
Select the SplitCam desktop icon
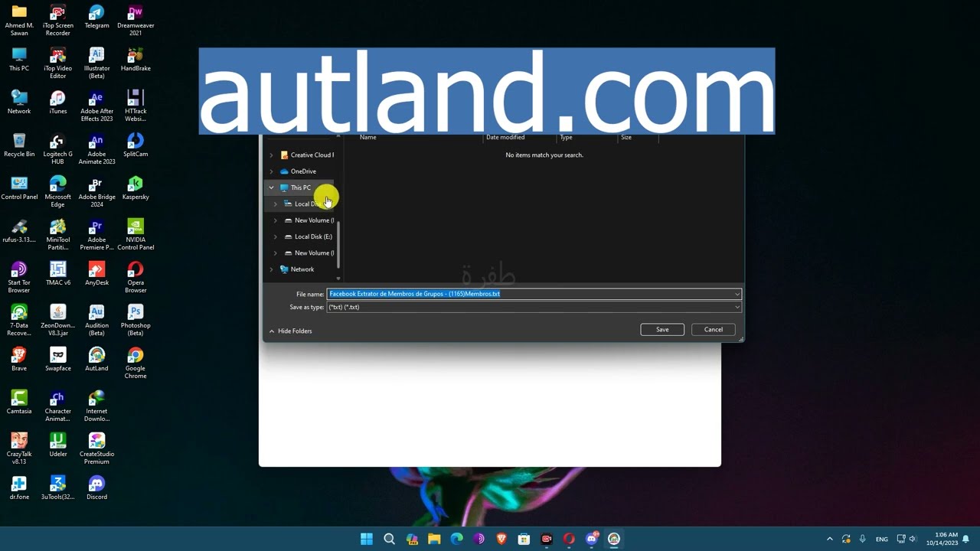coord(136,145)
